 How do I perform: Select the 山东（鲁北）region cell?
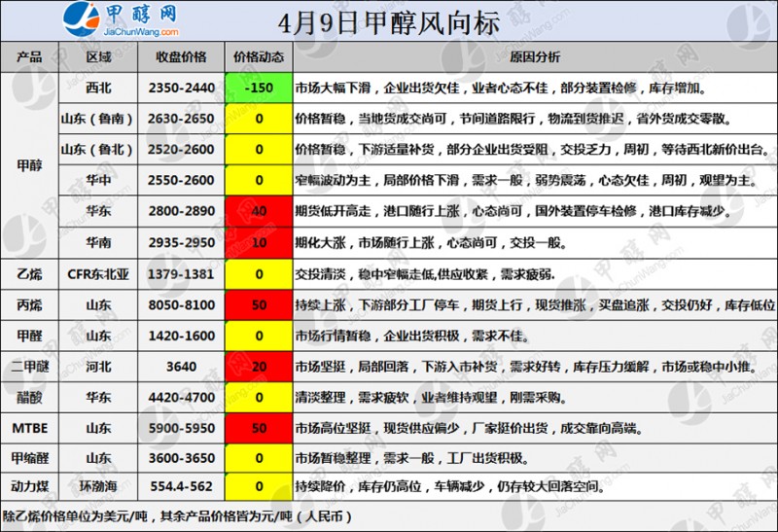coord(98,150)
